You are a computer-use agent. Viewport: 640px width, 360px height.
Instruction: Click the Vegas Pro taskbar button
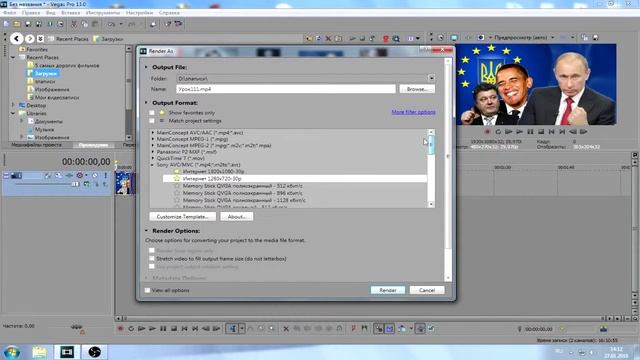tap(67, 352)
